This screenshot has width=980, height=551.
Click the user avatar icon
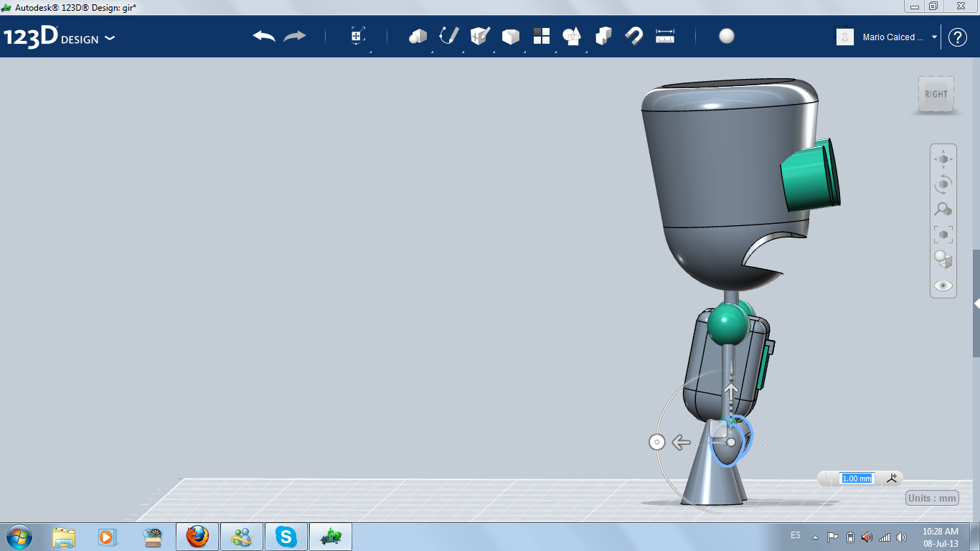[x=845, y=37]
